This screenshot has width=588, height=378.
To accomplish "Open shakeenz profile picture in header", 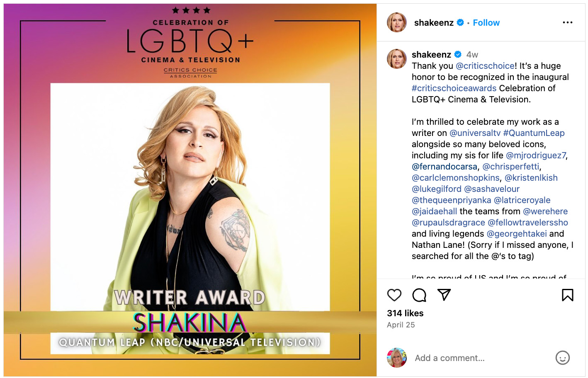I will 397,22.
